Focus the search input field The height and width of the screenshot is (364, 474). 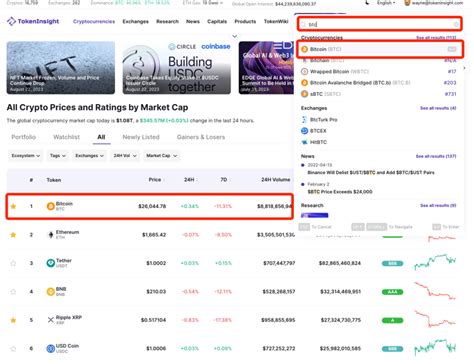click(x=380, y=24)
